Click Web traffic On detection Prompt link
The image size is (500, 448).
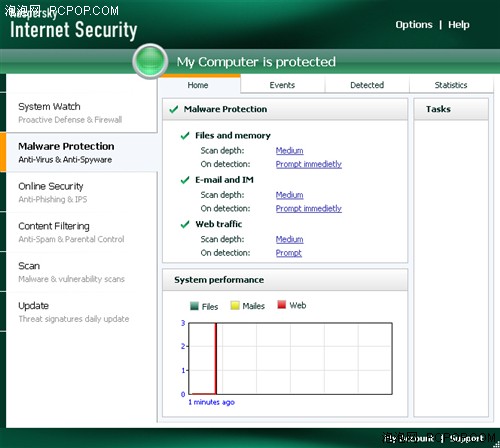point(289,253)
